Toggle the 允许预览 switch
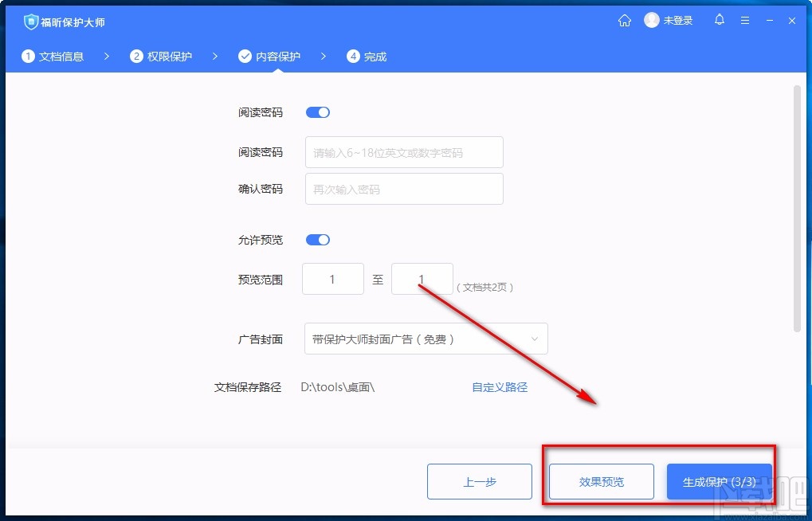Screen dimensions: 812x521 [317, 240]
